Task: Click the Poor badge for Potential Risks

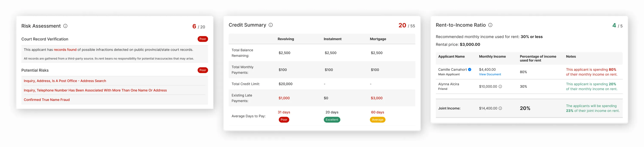Action: tap(203, 70)
